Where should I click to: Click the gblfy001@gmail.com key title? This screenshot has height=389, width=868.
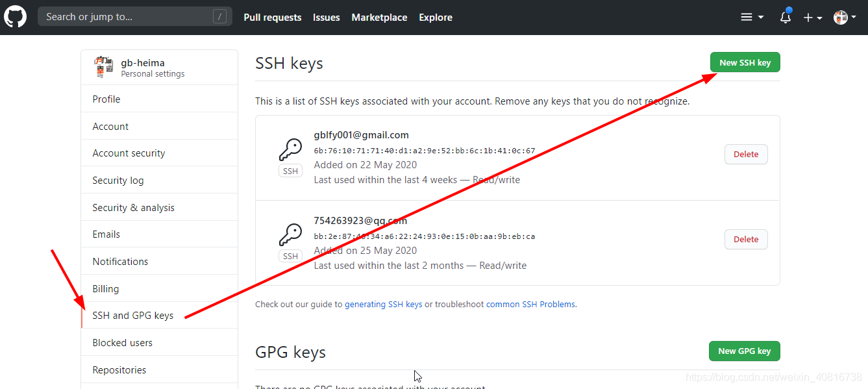tap(361, 135)
